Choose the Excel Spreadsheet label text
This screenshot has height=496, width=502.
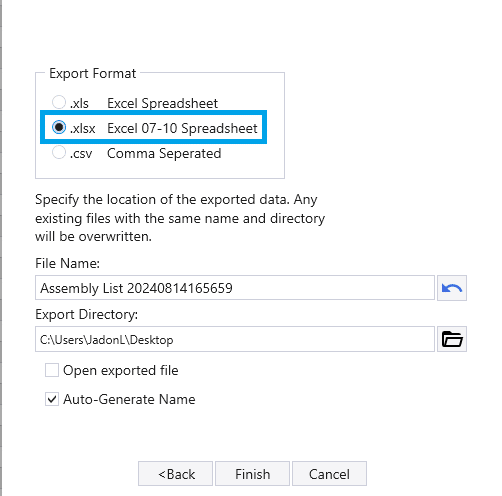click(162, 103)
